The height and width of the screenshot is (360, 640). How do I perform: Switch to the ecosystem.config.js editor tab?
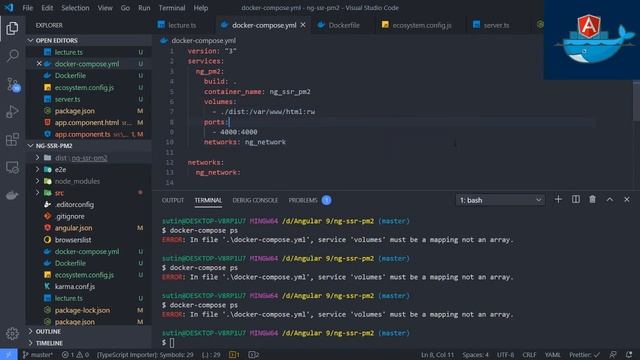pyautogui.click(x=422, y=25)
